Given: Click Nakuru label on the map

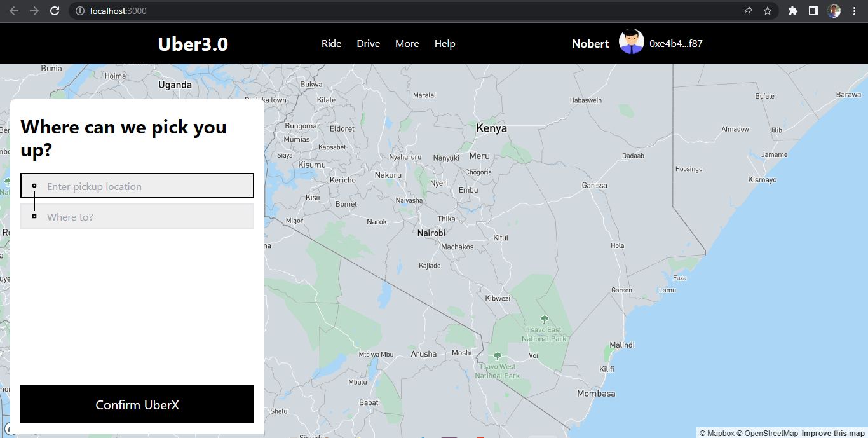Looking at the screenshot, I should (x=388, y=175).
